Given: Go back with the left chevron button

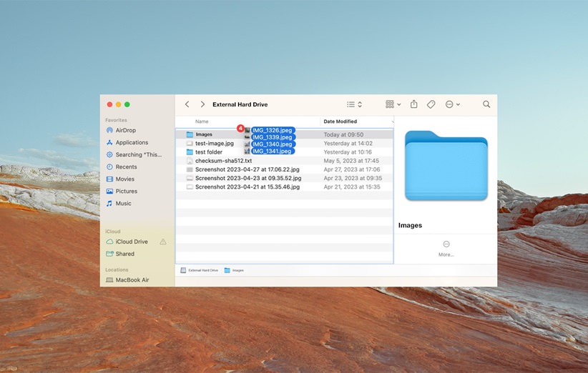Looking at the screenshot, I should point(187,104).
